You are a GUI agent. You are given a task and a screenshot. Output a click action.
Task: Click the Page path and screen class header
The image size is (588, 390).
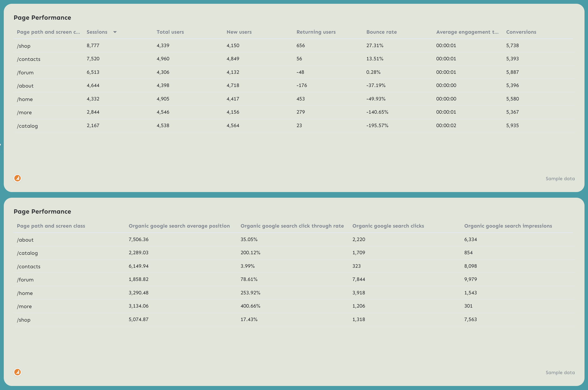pos(51,226)
